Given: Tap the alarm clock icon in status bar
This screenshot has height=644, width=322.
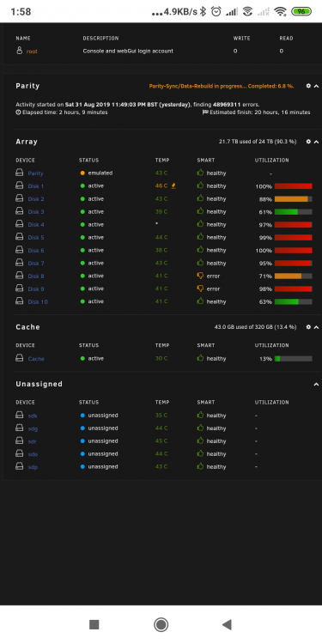Looking at the screenshot, I should point(216,11).
